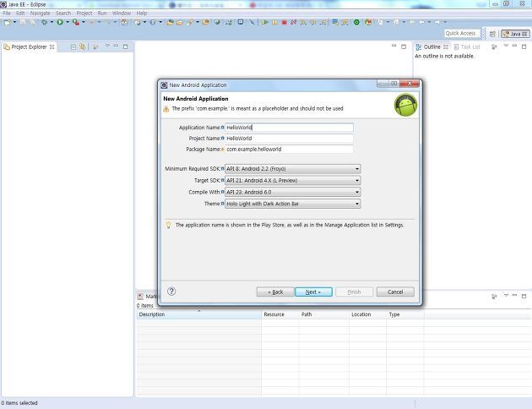
Task: Click the Markers view icon in bottom panel
Action: [x=140, y=297]
